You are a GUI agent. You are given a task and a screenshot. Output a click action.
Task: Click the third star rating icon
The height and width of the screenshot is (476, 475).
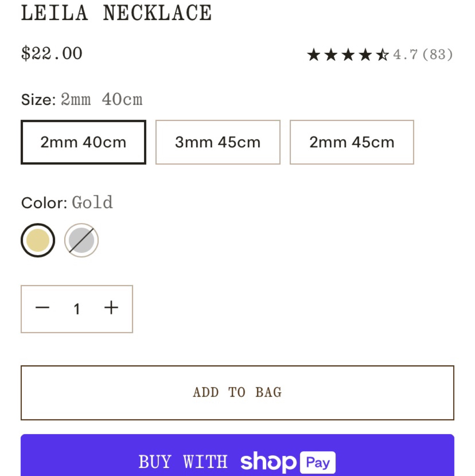click(349, 55)
